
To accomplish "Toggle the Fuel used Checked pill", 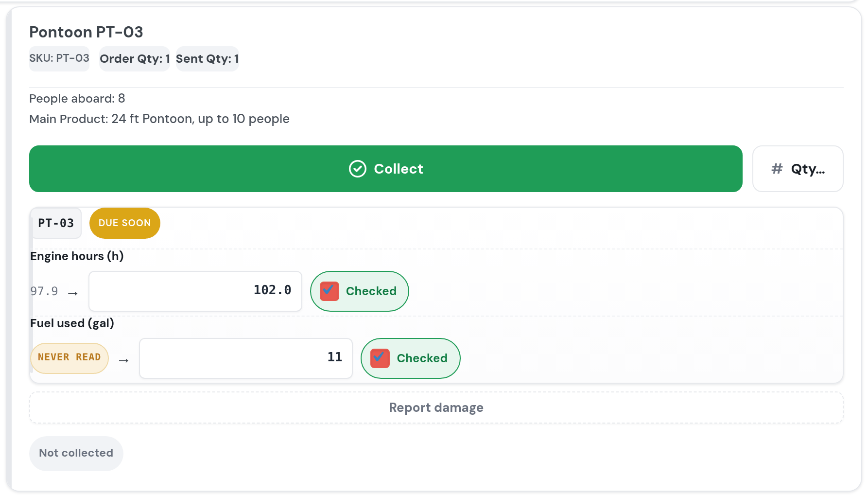I will click(411, 358).
